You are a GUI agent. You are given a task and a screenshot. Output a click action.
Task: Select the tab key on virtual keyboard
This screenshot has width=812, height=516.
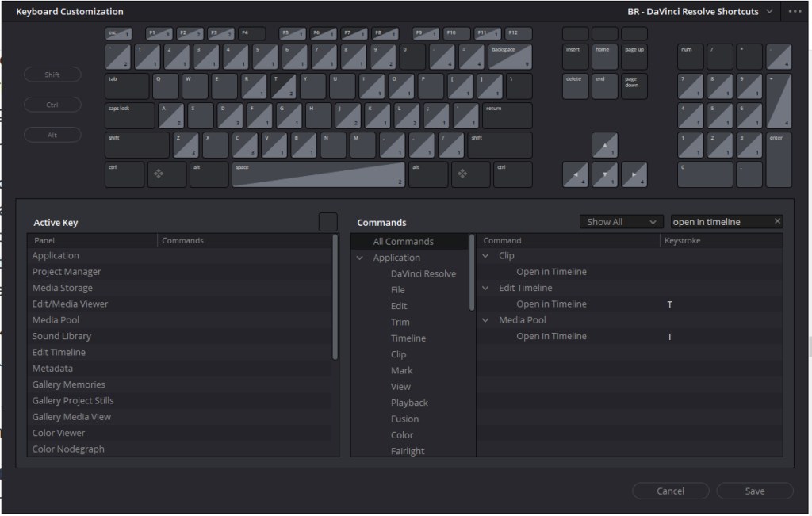(x=127, y=86)
